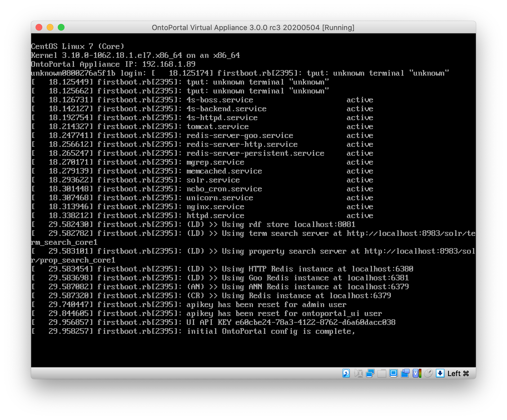The height and width of the screenshot is (420, 507).
Task: Click the virtualization CPU indicator icon
Action: (x=417, y=373)
